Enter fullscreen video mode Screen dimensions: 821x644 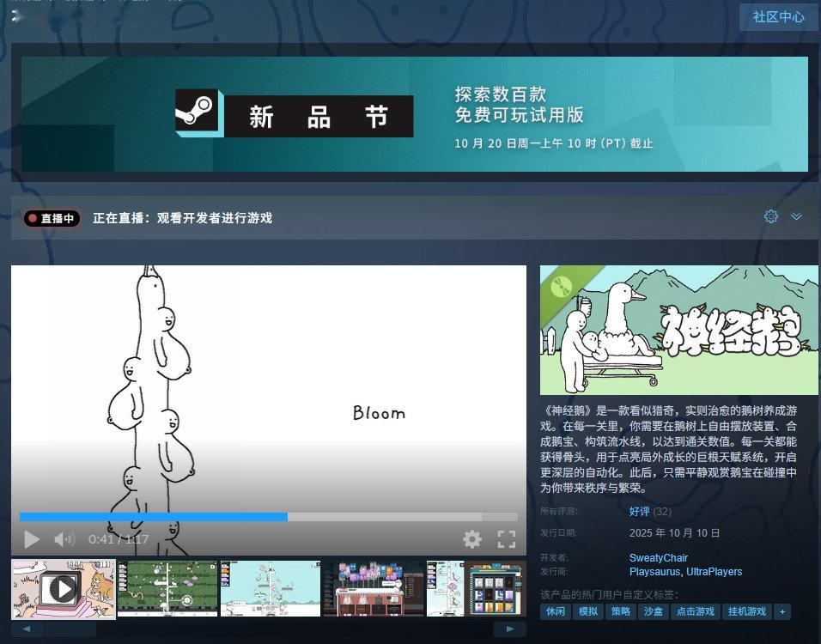507,538
